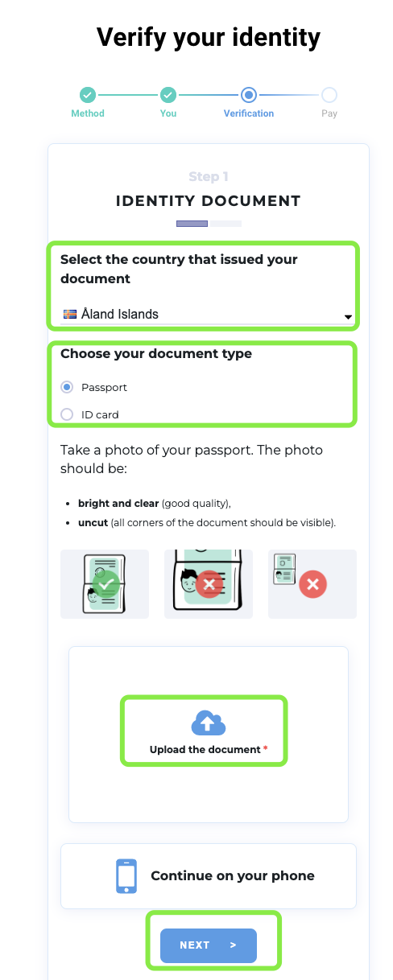Click the Method step checkmark circle

click(x=88, y=95)
